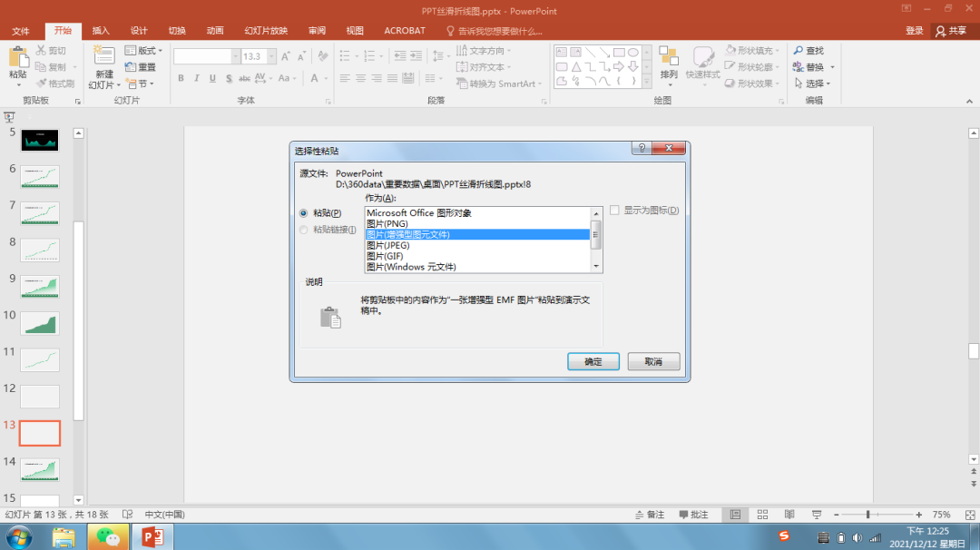Open Notes (备注) pane in status bar
980x550 pixels.
(650, 515)
